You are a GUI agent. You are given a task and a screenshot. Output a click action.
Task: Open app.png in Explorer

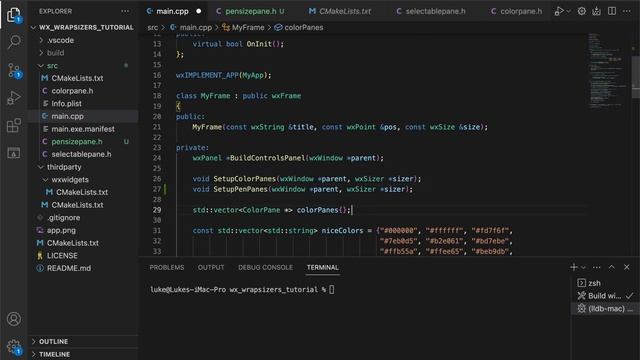point(83,230)
